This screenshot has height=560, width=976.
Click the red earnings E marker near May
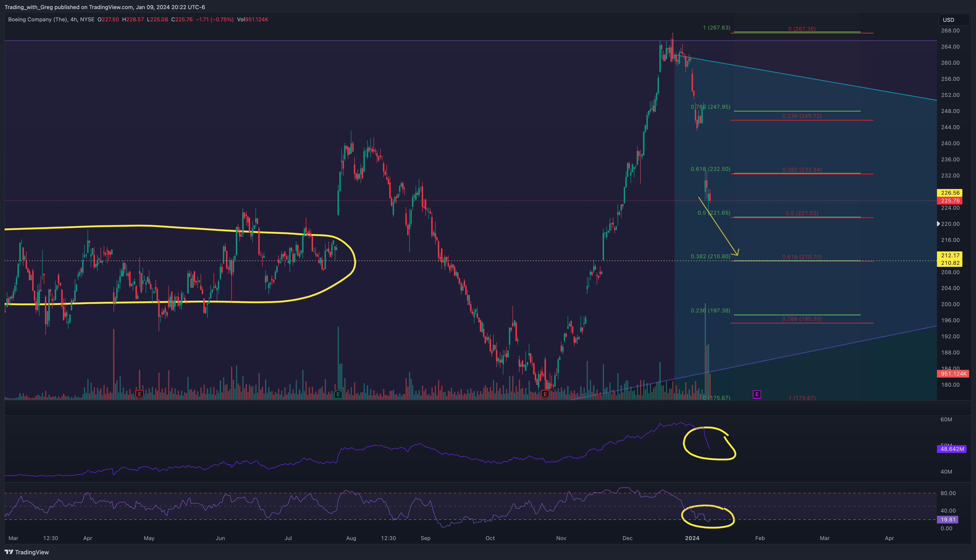click(140, 394)
